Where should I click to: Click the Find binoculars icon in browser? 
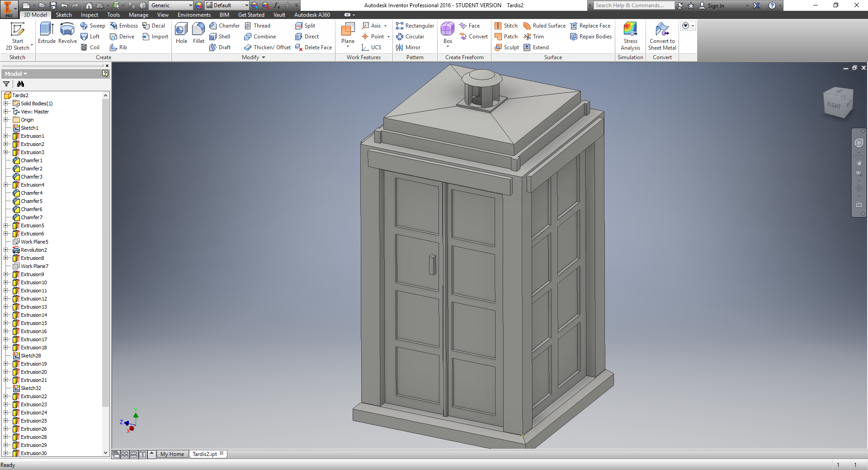[20, 84]
